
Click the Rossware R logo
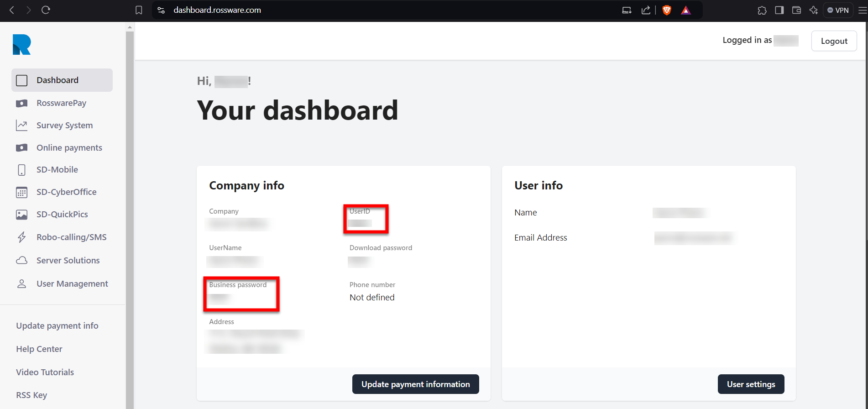coord(21,45)
